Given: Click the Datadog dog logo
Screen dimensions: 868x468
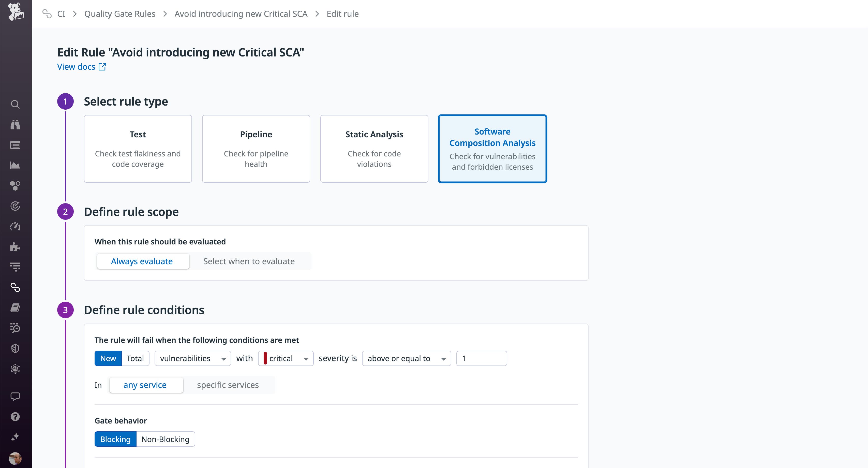Looking at the screenshot, I should 16,12.
